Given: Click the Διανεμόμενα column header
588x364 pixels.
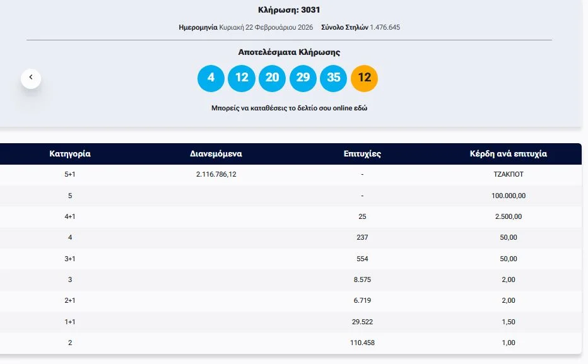Looking at the screenshot, I should click(x=216, y=154).
